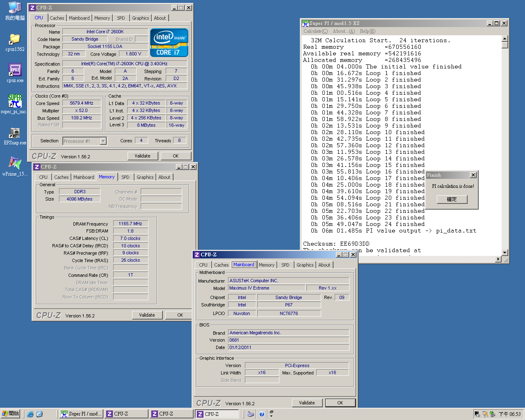
Task: Click the Core Speed 5679.4 MHz value
Action: (81, 103)
